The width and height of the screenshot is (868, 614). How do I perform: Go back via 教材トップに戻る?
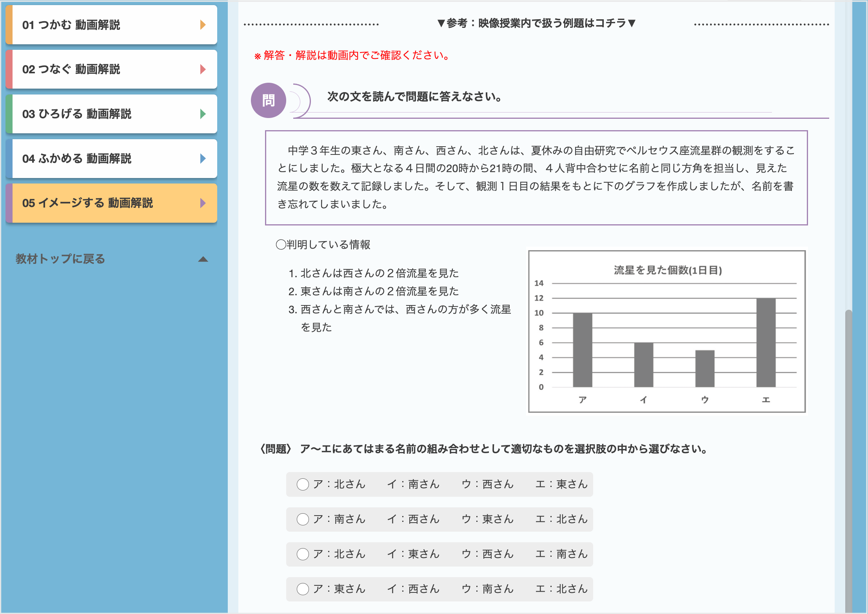click(60, 259)
